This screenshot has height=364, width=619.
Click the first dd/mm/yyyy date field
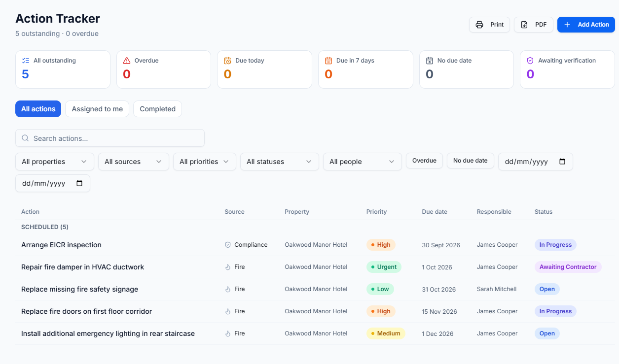pos(536,162)
